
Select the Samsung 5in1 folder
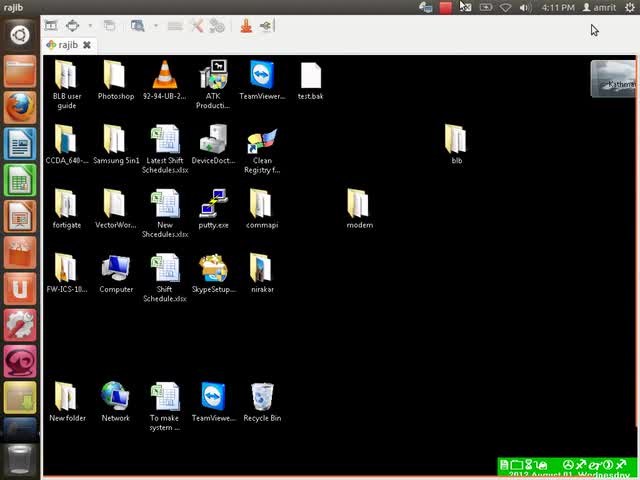(x=116, y=144)
